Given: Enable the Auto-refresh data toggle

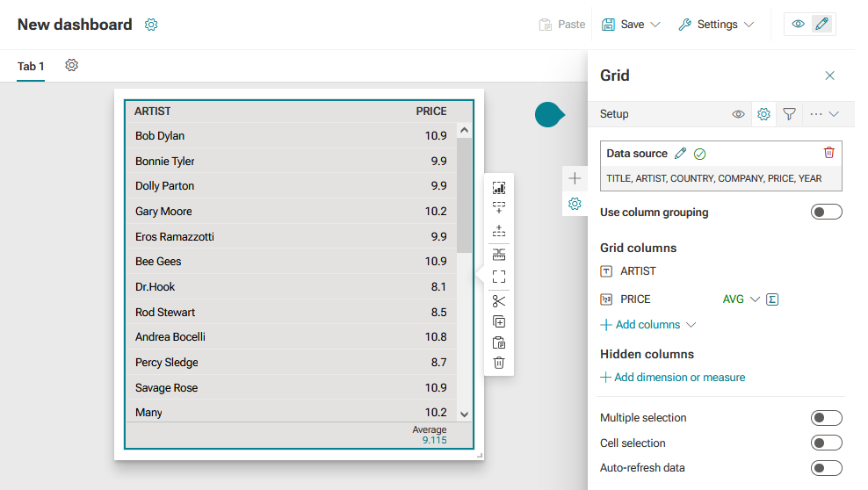Looking at the screenshot, I should click(x=826, y=468).
